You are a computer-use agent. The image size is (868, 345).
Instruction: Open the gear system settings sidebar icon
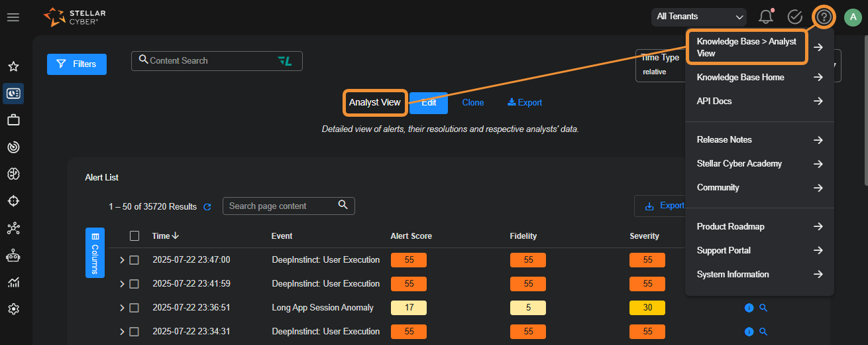click(13, 309)
